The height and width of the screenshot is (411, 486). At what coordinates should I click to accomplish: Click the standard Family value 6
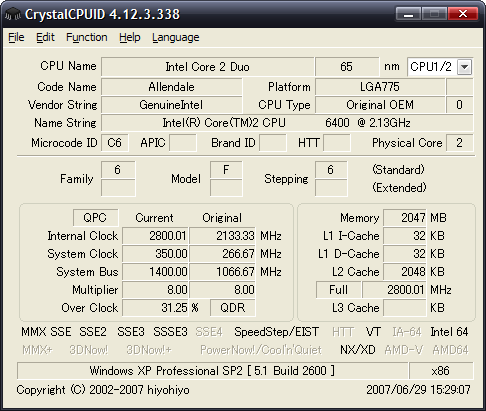coord(118,170)
